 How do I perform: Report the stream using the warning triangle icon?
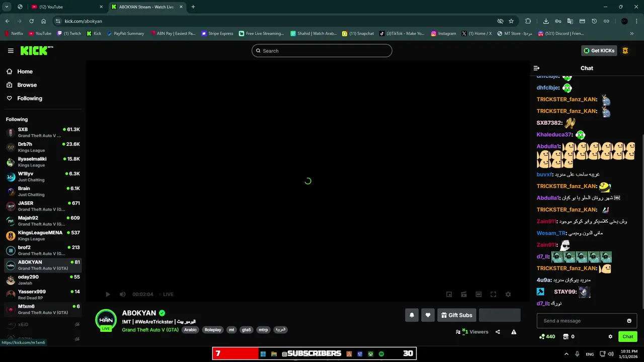pyautogui.click(x=514, y=332)
